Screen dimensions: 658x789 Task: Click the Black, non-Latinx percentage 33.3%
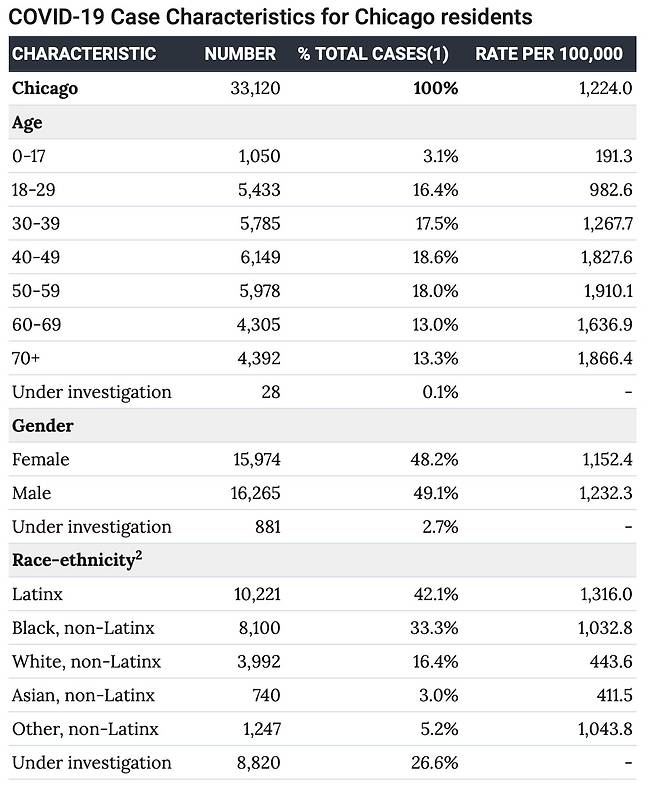pyautogui.click(x=434, y=628)
